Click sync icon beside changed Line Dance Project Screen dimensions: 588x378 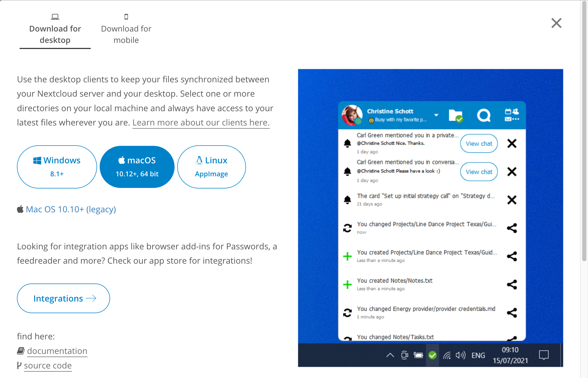coord(347,228)
